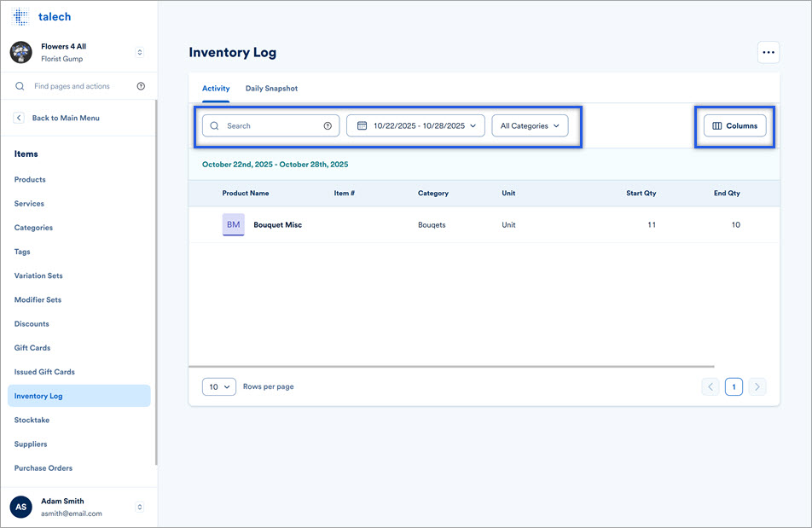This screenshot has height=528, width=812.
Task: Click the Category column header
Action: click(x=433, y=193)
